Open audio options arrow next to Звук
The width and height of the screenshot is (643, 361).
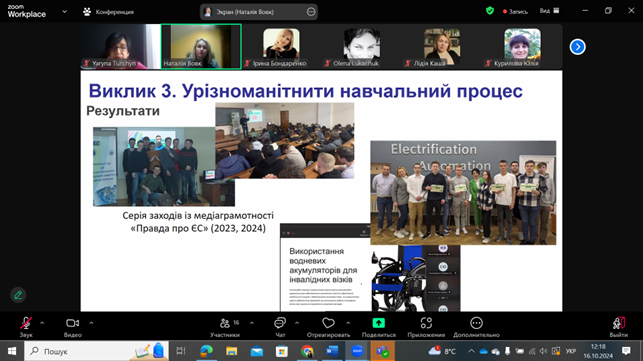(x=42, y=323)
